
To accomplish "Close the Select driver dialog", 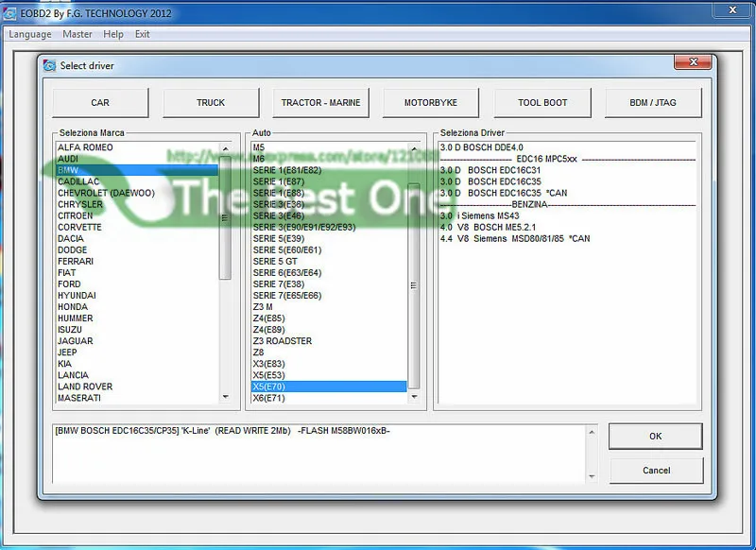I will pyautogui.click(x=694, y=61).
